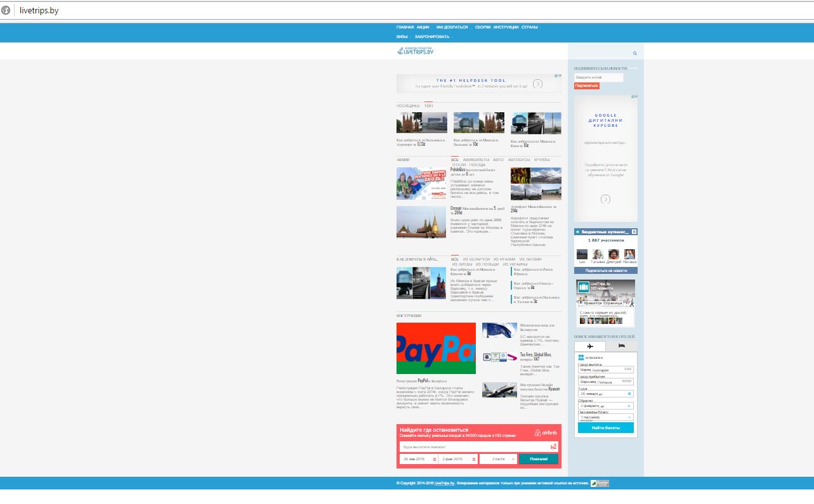Image resolution: width=814 pixels, height=504 pixels.
Task: Click the map icon in Airbnb destination field
Action: pos(553,447)
